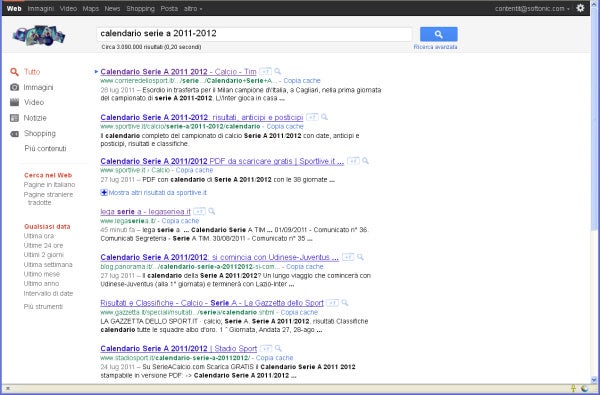The height and width of the screenshot is (395, 600).
Task: Open Copia cache for stadiosport.it result
Action: coord(274,358)
